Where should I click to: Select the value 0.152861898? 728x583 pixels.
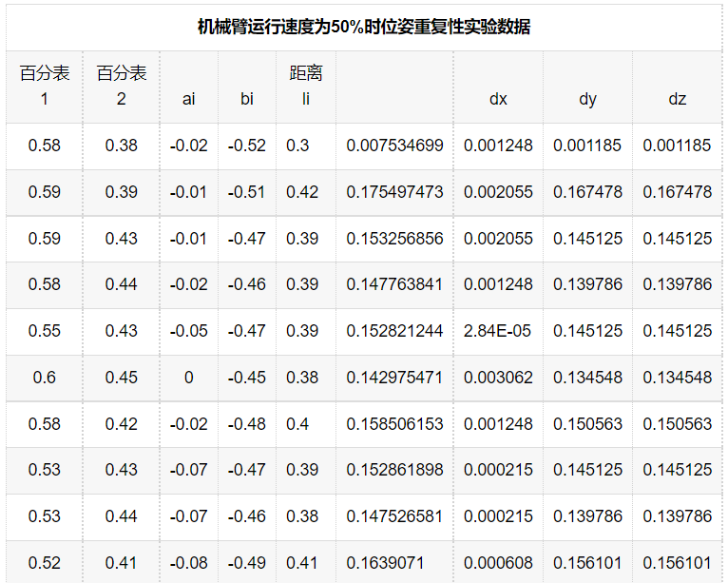coord(394,470)
